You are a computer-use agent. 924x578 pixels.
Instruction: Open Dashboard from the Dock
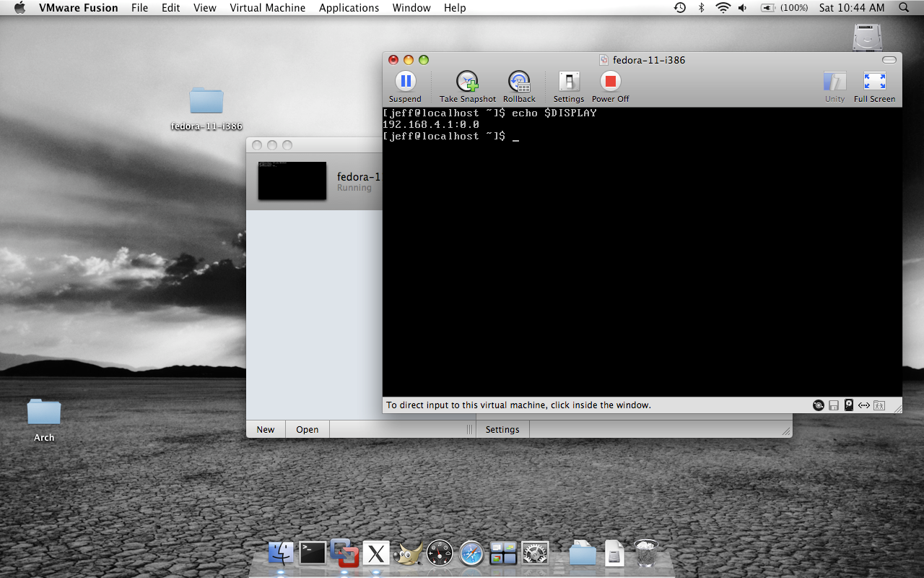(440, 553)
